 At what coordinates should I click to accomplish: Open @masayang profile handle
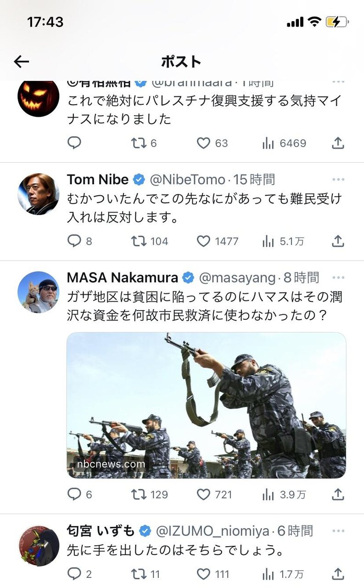pos(237,277)
